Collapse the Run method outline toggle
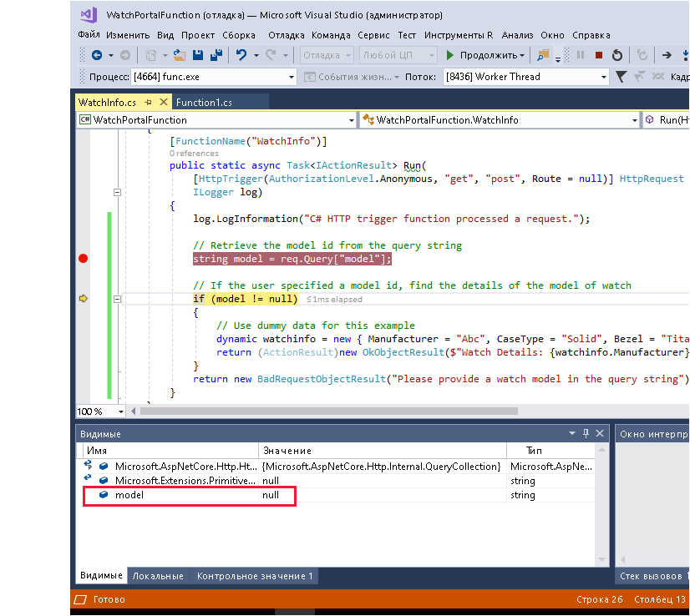Screen dimensions: 690x616 point(117,192)
